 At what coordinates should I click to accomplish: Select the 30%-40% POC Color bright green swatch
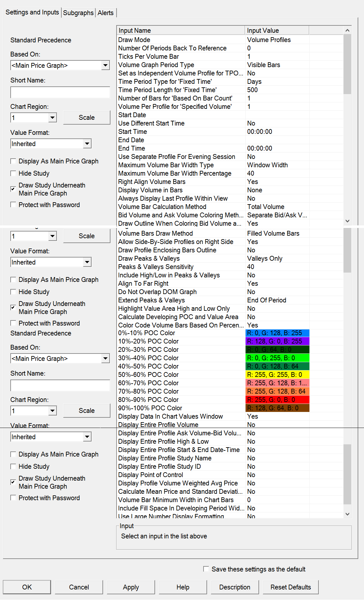coord(277,358)
